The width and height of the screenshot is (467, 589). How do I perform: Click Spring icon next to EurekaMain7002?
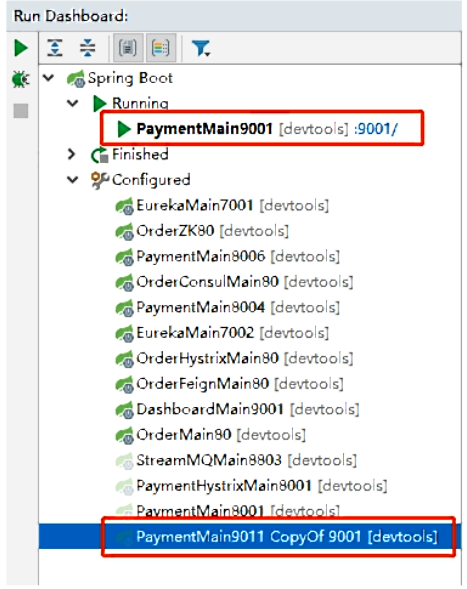pos(124,333)
